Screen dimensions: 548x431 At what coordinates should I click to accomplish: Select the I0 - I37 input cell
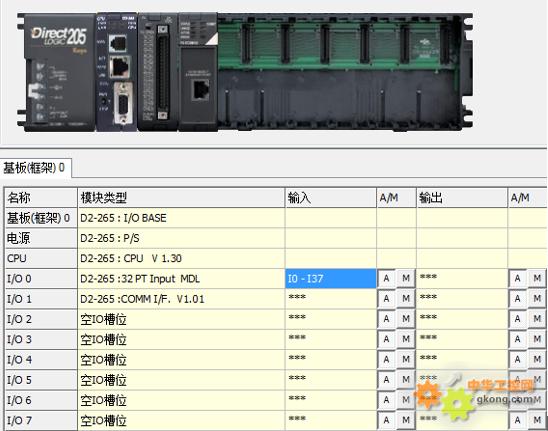(331, 279)
